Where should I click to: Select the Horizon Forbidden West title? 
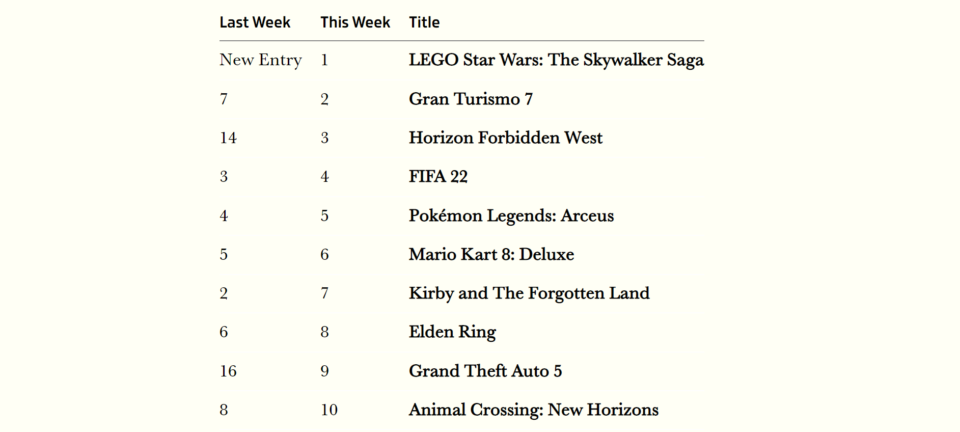tap(505, 138)
